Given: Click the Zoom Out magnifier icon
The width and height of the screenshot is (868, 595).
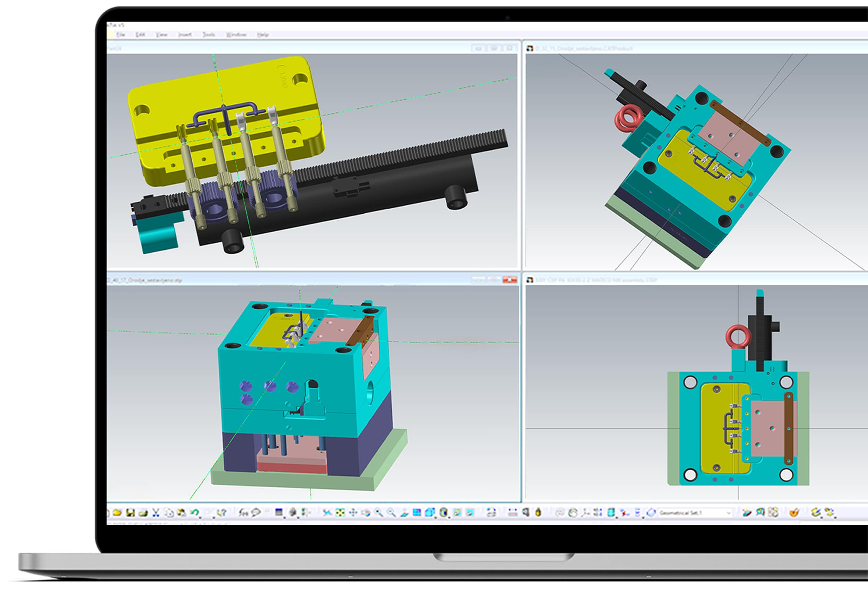Looking at the screenshot, I should (392, 512).
